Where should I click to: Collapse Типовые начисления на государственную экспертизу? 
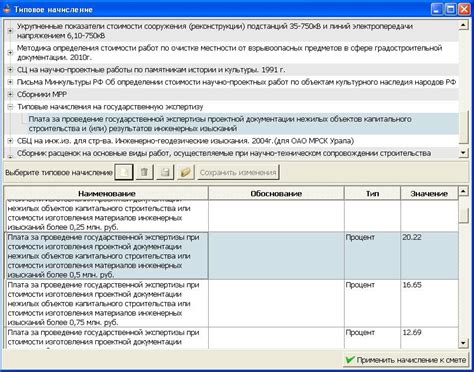[x=10, y=107]
